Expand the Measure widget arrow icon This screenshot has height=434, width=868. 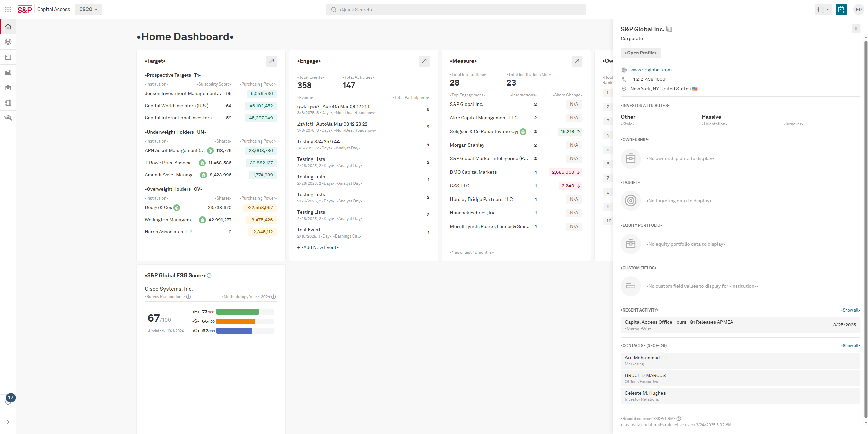[577, 61]
